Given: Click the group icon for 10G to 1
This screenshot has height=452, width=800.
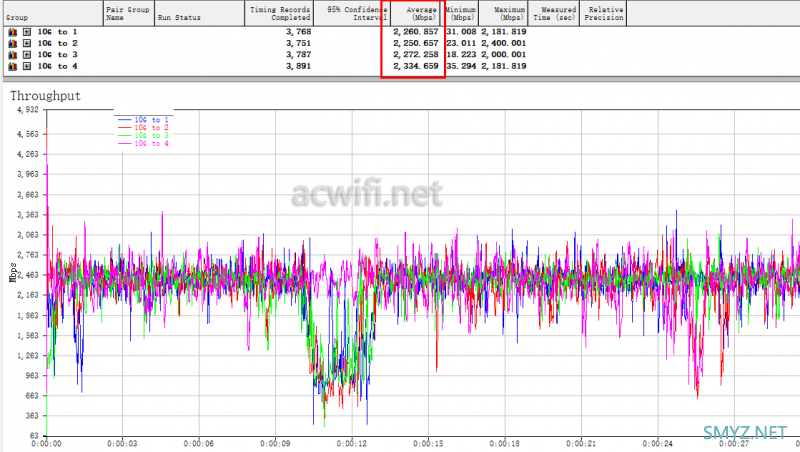Looking at the screenshot, I should coord(11,32).
